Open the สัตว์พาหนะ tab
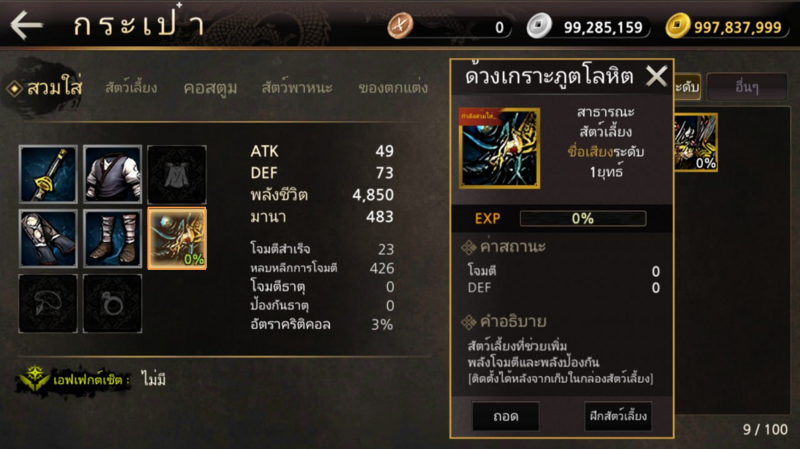Screen dimensions: 800x449 click(x=297, y=88)
